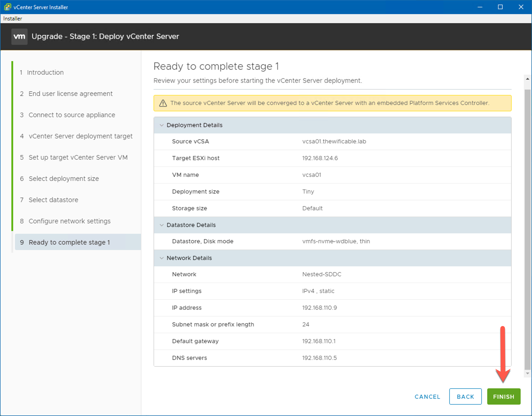
Task: Click the BACK button
Action: [x=465, y=397]
